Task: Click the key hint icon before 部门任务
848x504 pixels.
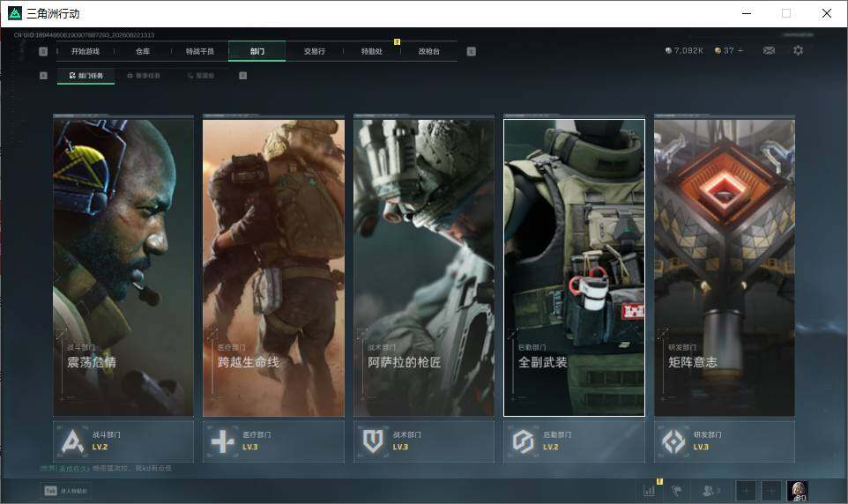Action: 43,76
